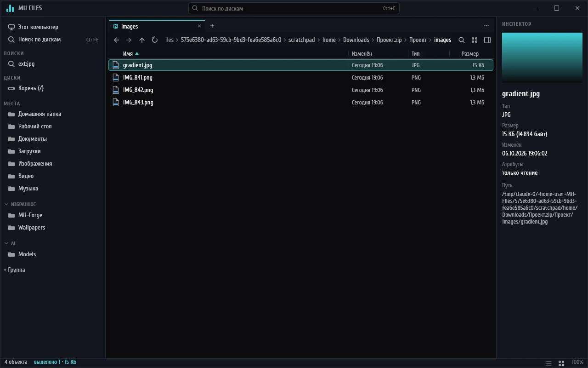This screenshot has height=368, width=588.
Task: Navigate up to the parent folder
Action: coord(142,40)
